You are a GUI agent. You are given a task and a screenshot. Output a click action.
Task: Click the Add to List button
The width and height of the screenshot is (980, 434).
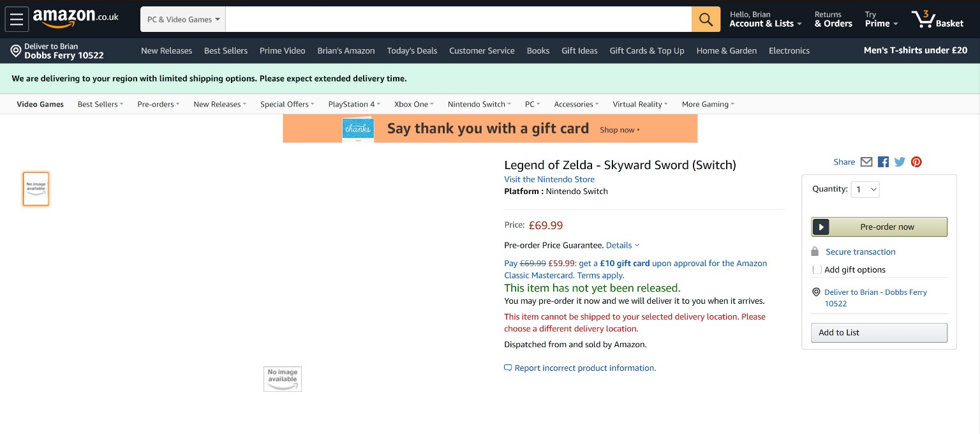(x=879, y=333)
